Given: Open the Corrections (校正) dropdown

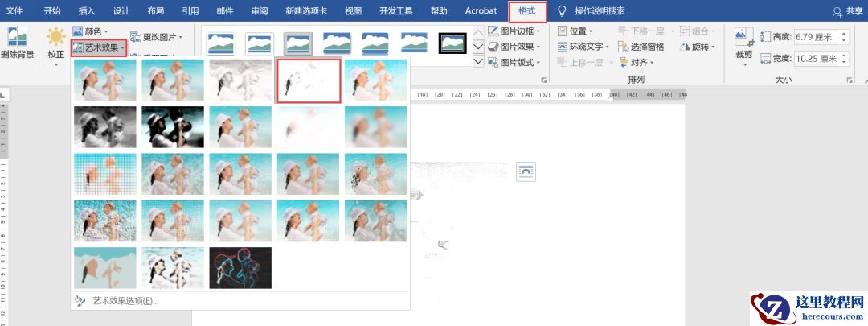Looking at the screenshot, I should 56,47.
